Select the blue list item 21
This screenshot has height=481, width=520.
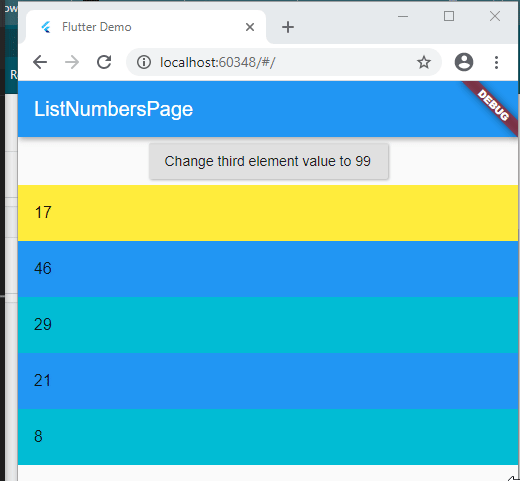(268, 381)
